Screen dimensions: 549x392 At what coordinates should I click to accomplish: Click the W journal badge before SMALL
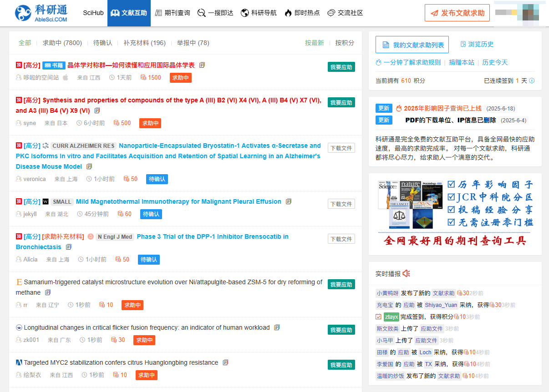coord(46,201)
